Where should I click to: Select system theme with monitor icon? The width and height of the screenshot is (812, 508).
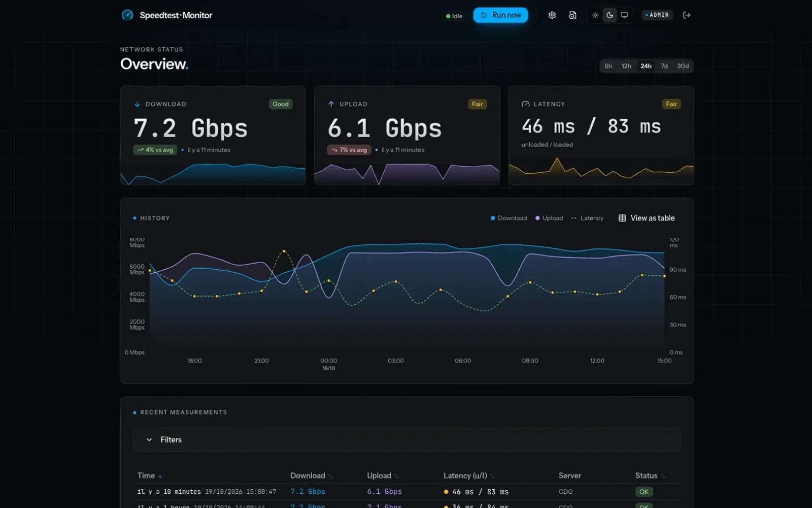click(x=625, y=15)
